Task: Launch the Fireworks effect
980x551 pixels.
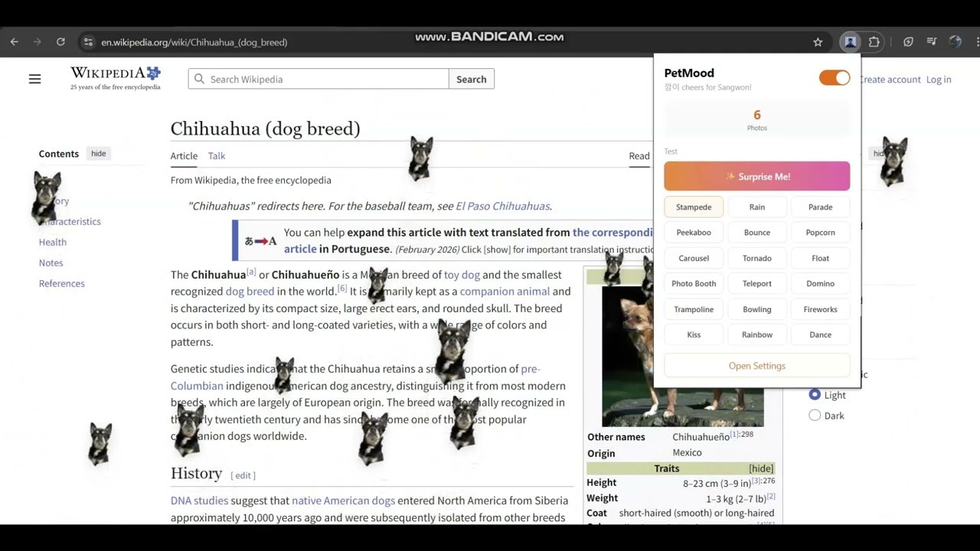Action: [x=821, y=309]
